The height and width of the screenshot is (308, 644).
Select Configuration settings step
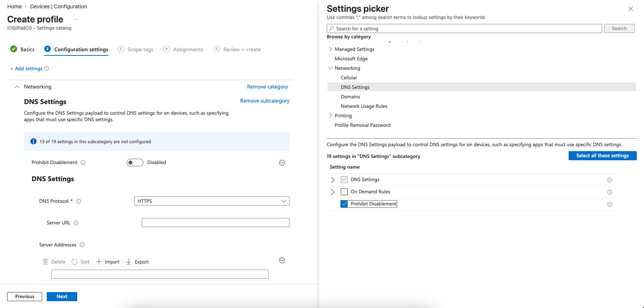tap(76, 49)
